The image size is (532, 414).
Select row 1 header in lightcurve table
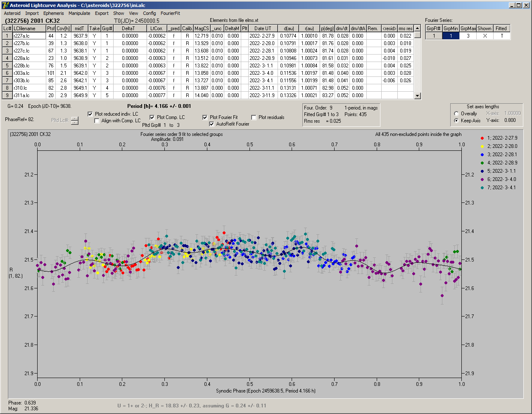click(7, 36)
